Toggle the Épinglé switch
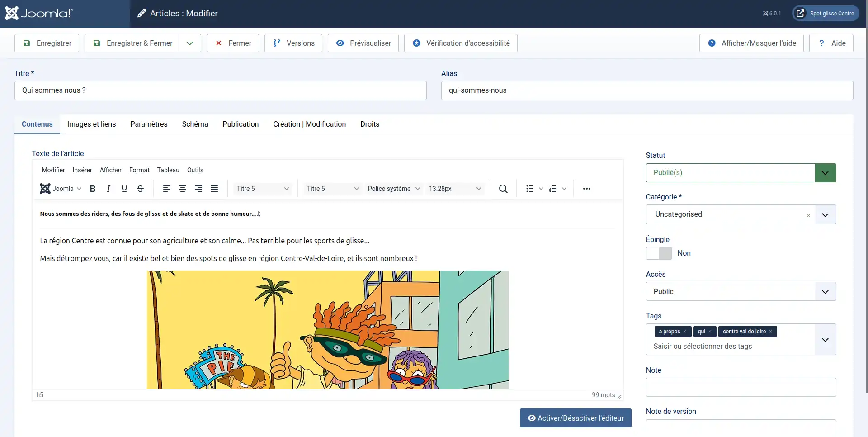The width and height of the screenshot is (868, 437). (x=659, y=253)
